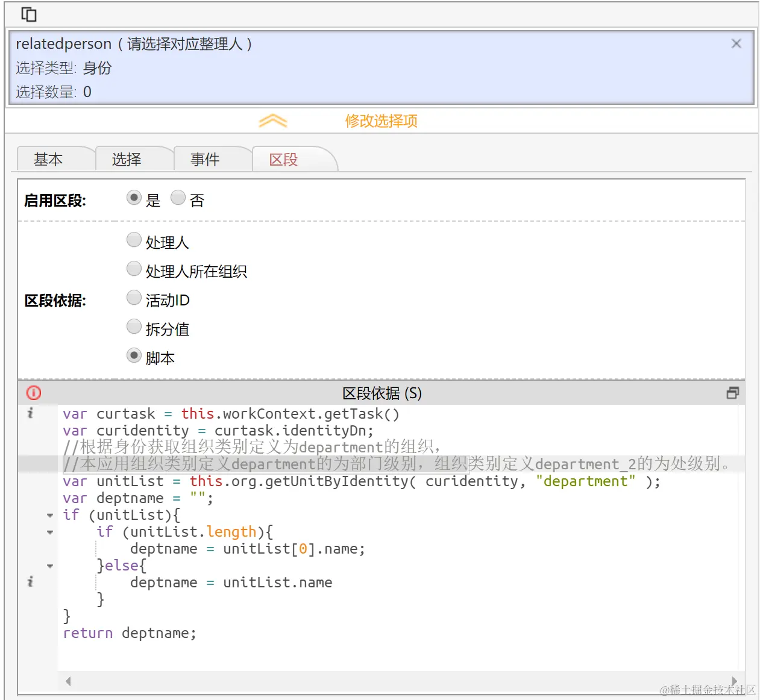Image resolution: width=760 pixels, height=700 pixels.
Task: Click the info icon next to the first code line
Action: 30,414
